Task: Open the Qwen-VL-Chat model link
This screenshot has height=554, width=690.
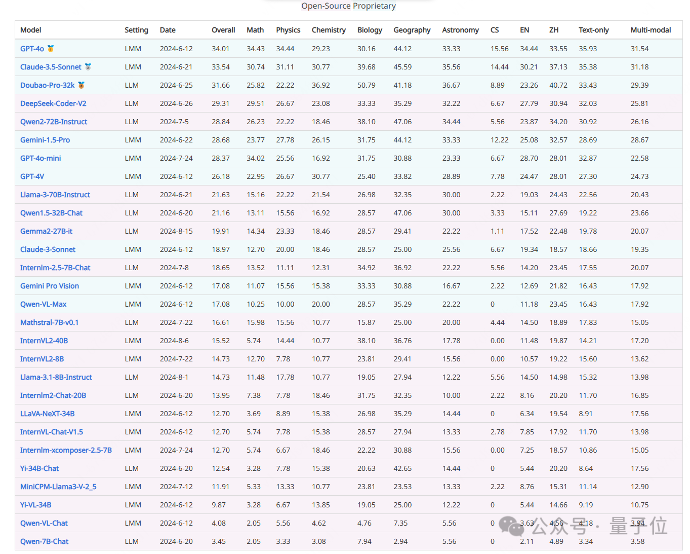Action: pos(44,523)
